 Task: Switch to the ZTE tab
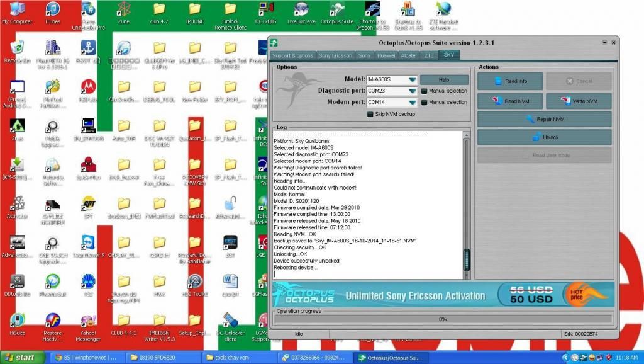point(429,55)
